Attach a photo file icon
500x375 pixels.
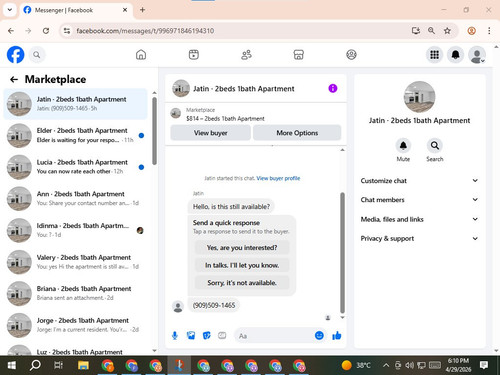point(191,335)
